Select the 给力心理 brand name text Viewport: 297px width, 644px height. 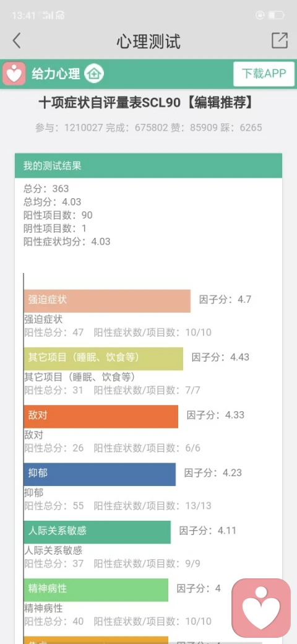click(56, 74)
